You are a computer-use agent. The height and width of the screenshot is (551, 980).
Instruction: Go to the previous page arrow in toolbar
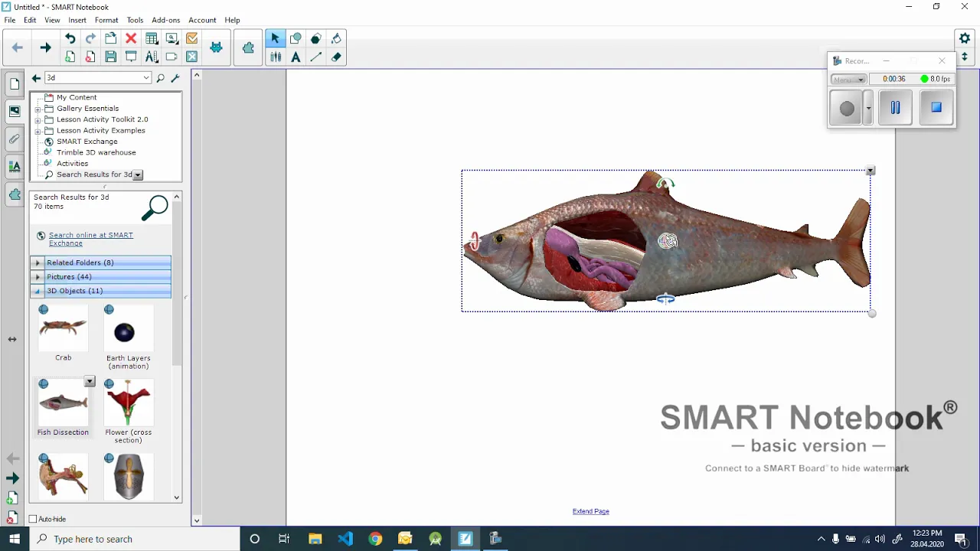18,47
